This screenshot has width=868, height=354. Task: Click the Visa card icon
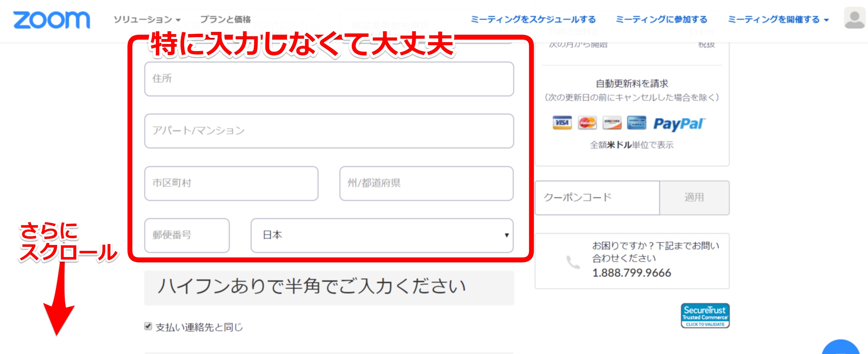pos(562,123)
